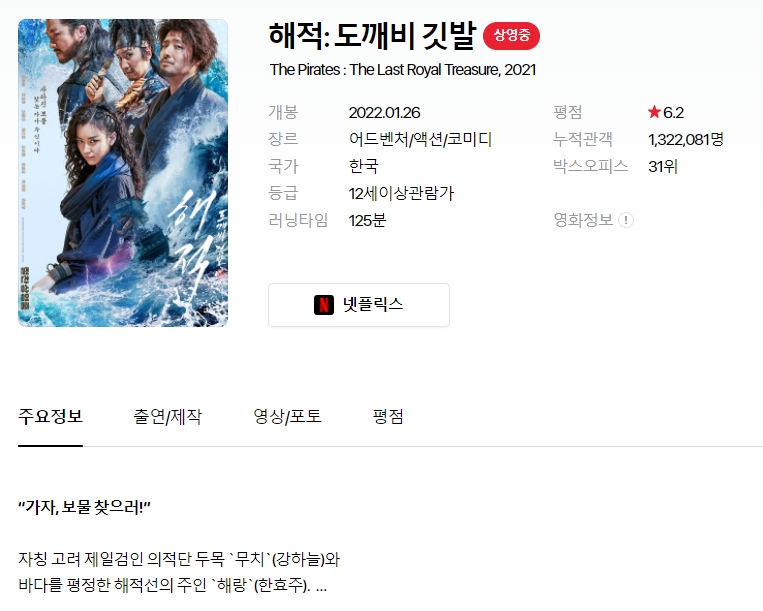The image size is (763, 611).
Task: Click the movie title 해적: 도깨비 깃발
Action: (373, 36)
